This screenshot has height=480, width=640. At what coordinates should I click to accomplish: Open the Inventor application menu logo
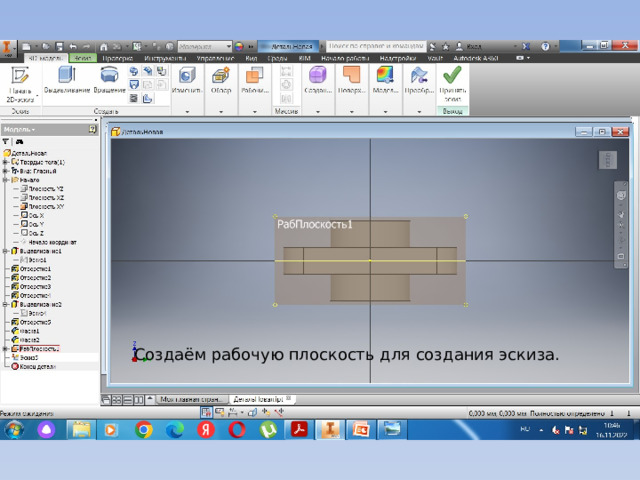point(7,48)
